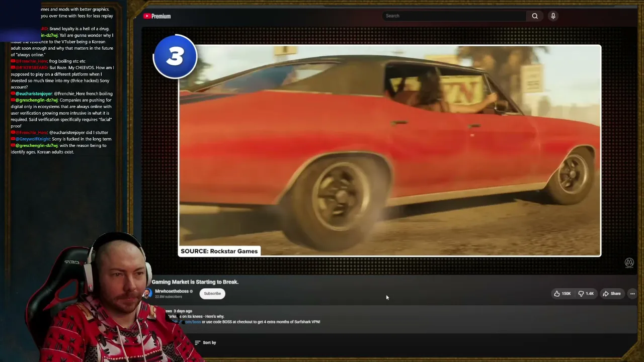Start voice search with the microphone icon
The image size is (644, 362).
pos(553,16)
